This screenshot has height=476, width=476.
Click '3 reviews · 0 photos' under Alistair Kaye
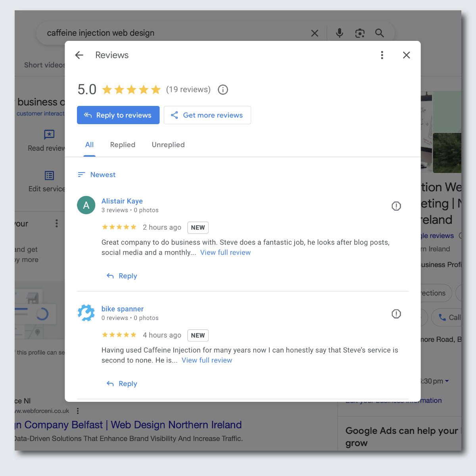(130, 210)
